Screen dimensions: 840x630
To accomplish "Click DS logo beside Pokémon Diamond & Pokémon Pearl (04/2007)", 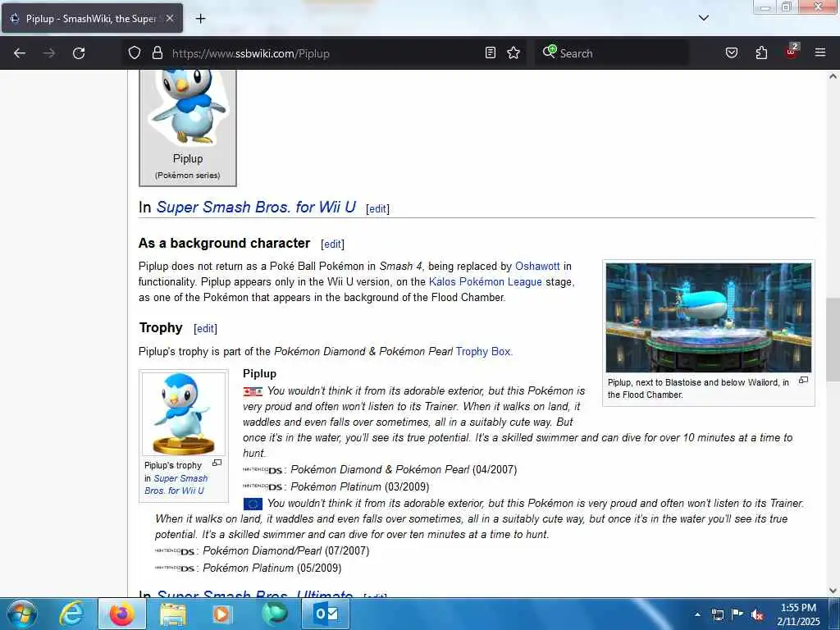I will [x=262, y=470].
